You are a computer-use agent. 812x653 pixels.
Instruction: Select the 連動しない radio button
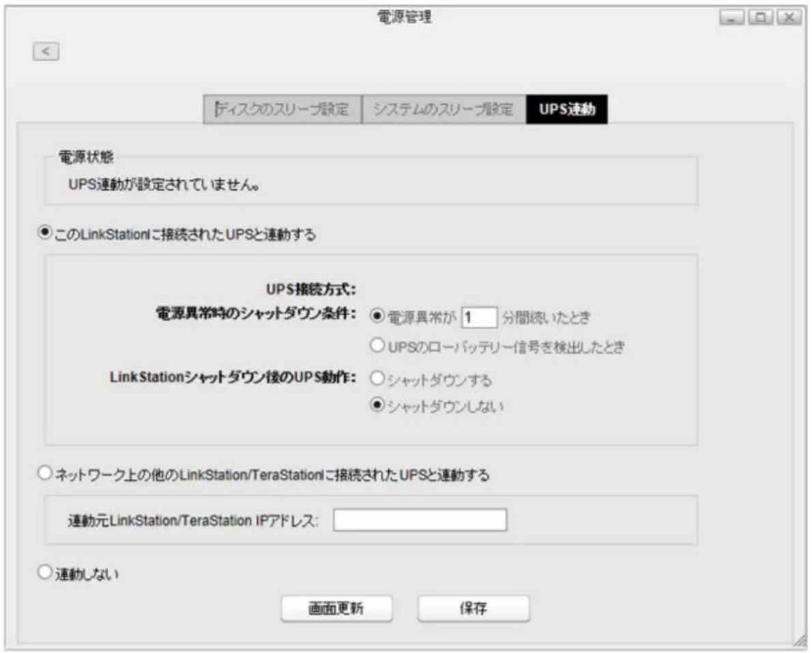(45, 572)
